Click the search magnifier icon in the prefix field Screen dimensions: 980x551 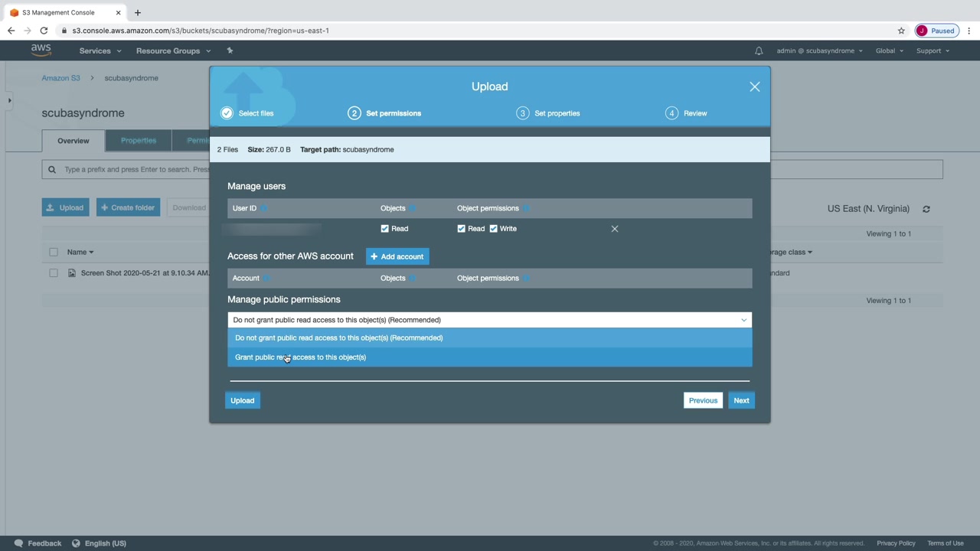(x=52, y=169)
